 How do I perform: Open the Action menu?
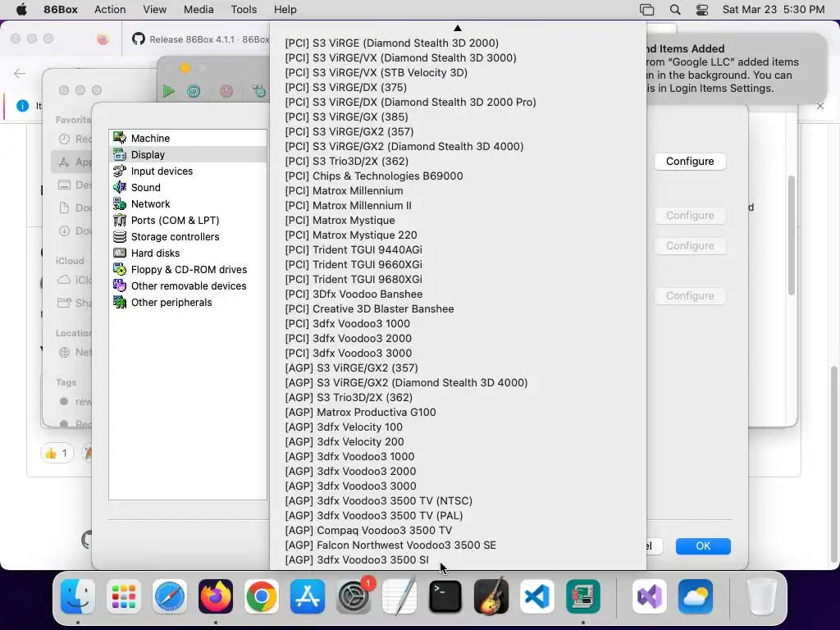point(110,10)
